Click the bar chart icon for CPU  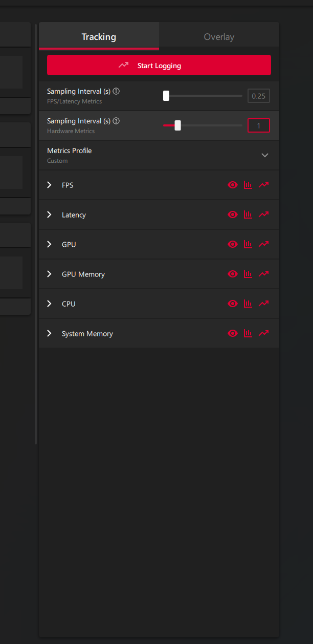[x=248, y=304]
